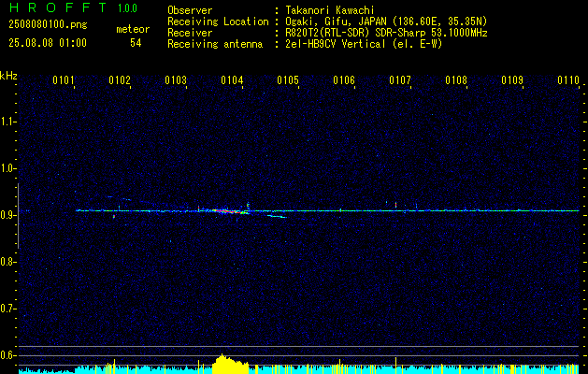Click the Ogaki, Gifu, JAPAN location text

386,22
